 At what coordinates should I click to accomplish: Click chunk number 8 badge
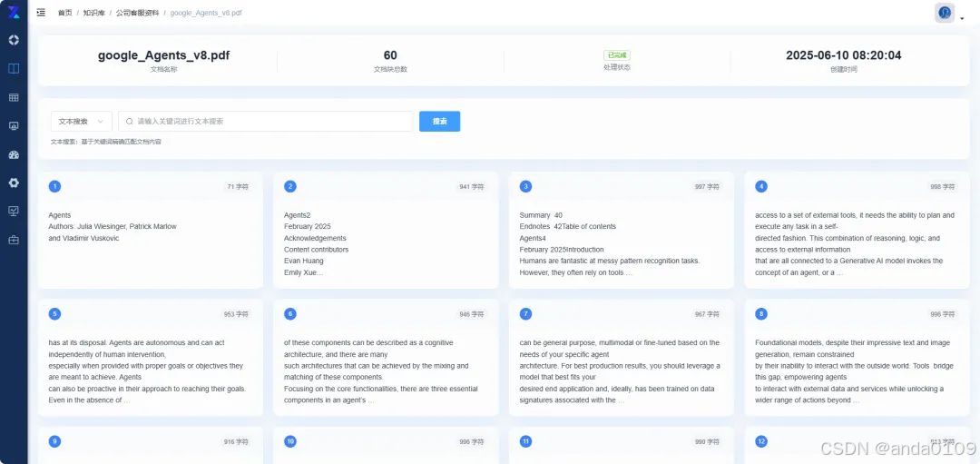coord(760,314)
